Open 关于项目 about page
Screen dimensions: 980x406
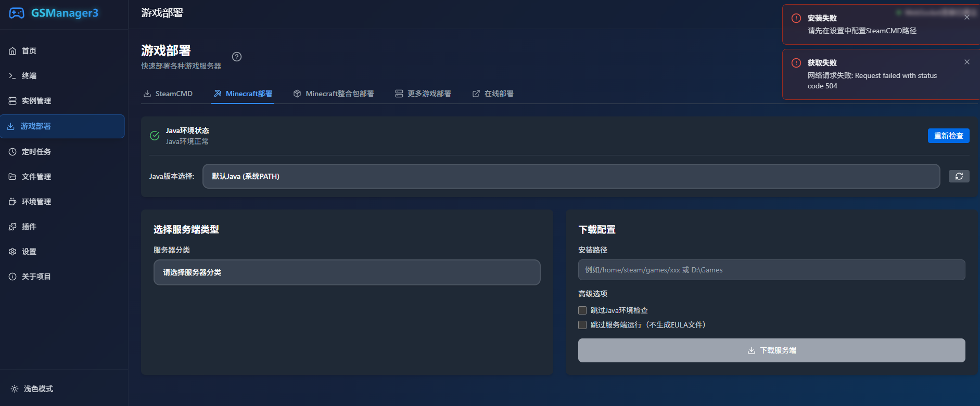[62, 277]
